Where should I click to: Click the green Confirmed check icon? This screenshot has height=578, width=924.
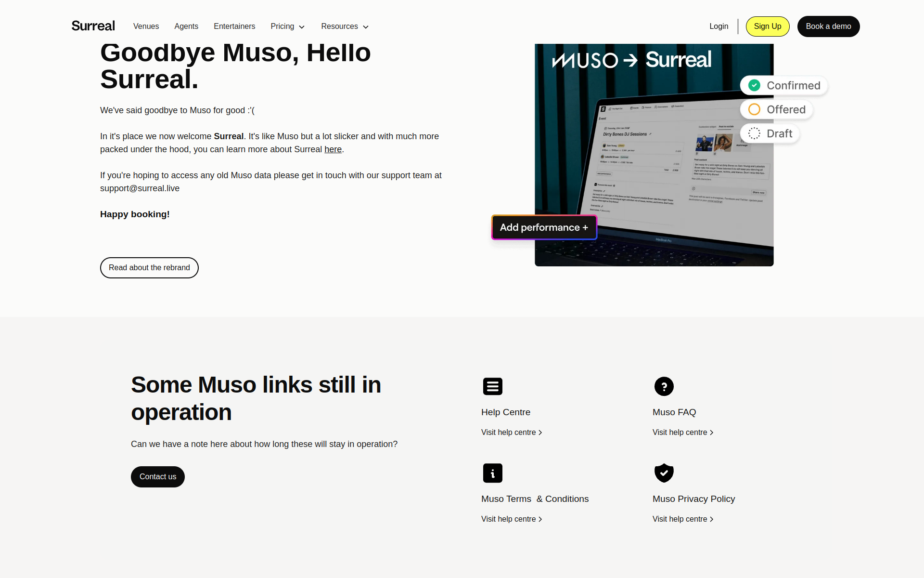coord(754,85)
